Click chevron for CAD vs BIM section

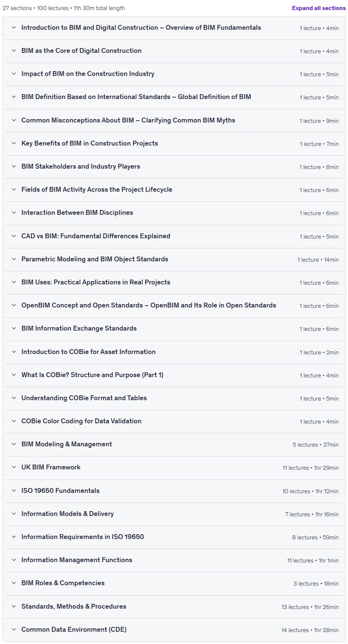(14, 236)
